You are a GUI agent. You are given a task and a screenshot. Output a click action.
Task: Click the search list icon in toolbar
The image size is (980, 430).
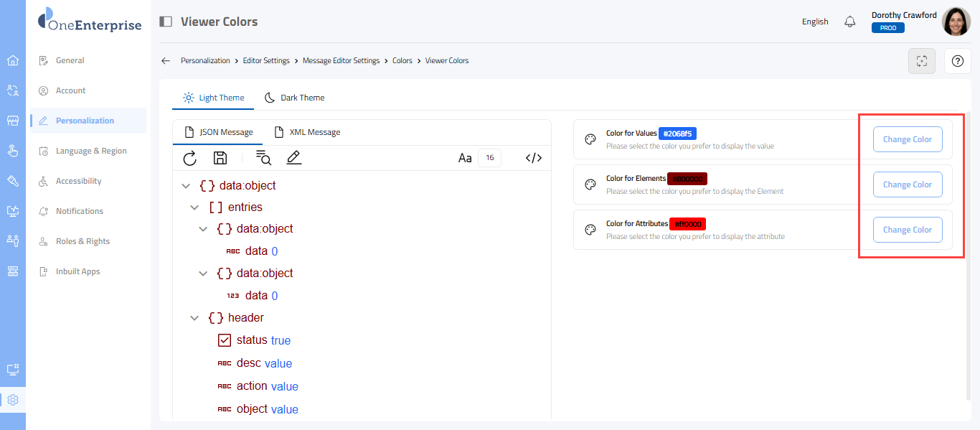263,159
